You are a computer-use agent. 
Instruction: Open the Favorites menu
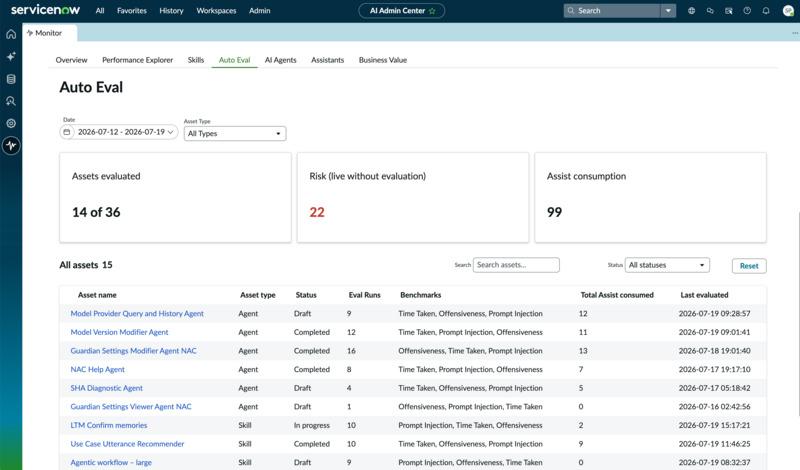click(132, 11)
